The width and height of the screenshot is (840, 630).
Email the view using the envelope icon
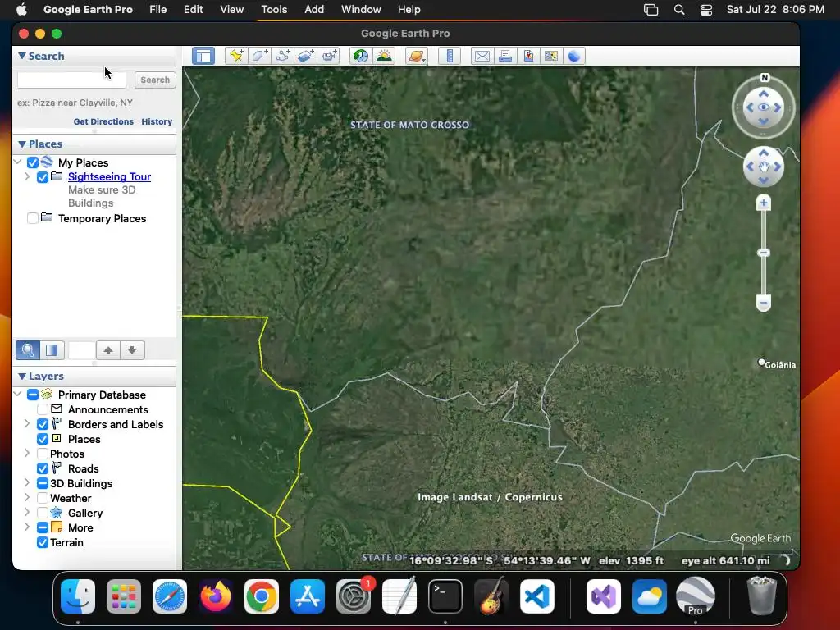[x=482, y=56]
